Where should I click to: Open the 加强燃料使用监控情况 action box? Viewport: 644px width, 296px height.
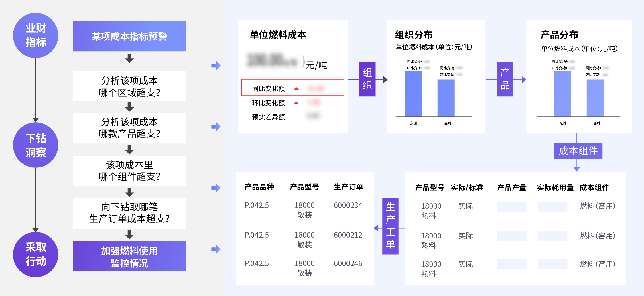tap(129, 256)
